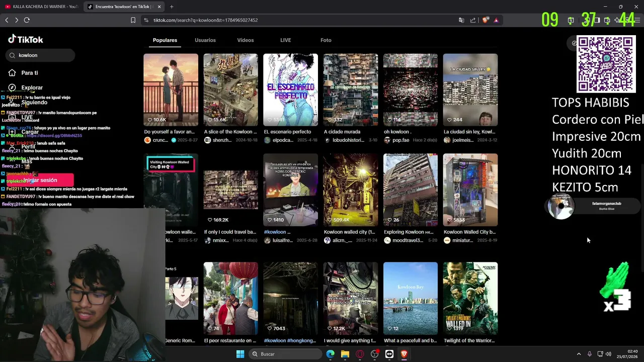Open the Windows Start menu
The width and height of the screenshot is (644, 362).
(240, 354)
